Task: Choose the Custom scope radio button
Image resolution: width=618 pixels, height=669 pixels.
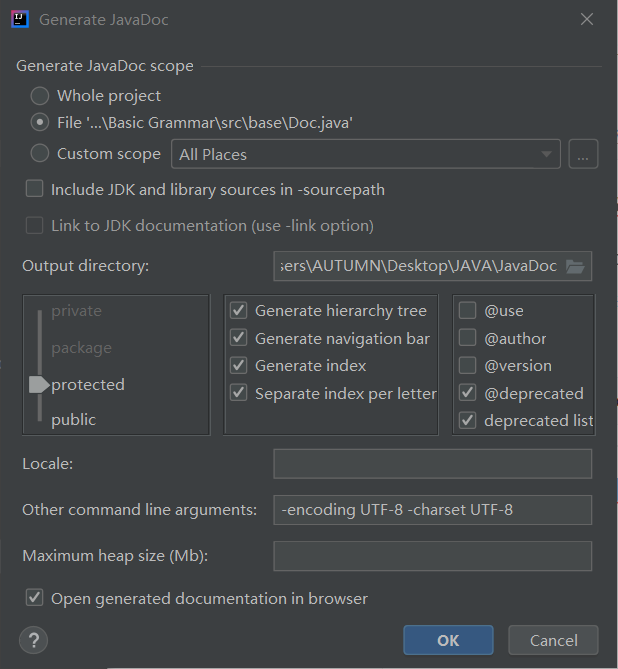Action: pos(39,154)
